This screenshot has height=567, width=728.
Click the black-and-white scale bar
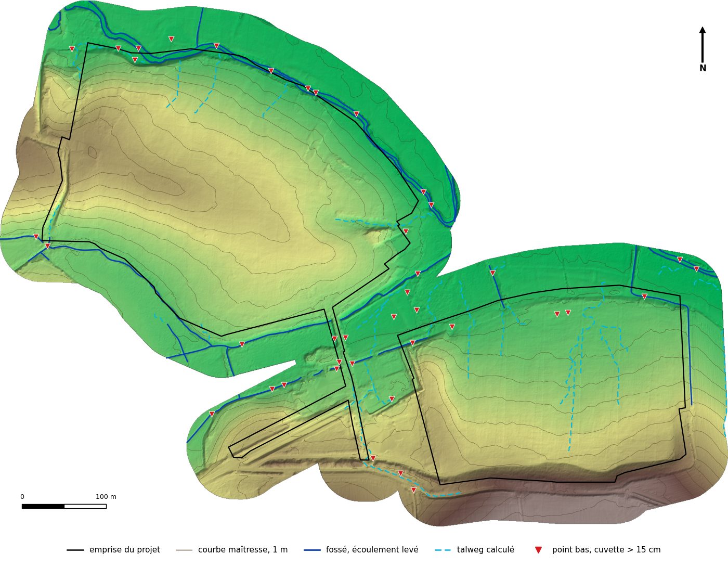[64, 506]
